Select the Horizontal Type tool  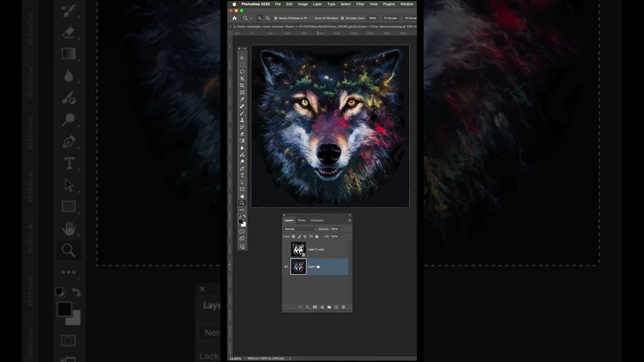click(242, 175)
